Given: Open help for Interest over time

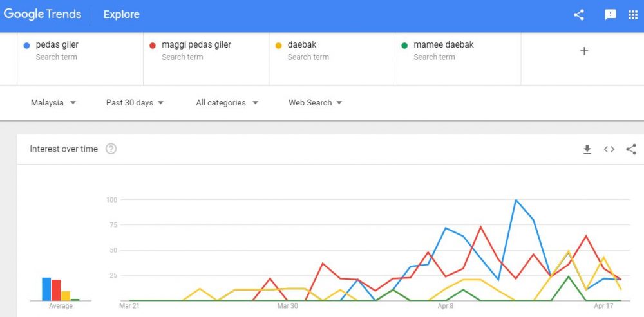Looking at the screenshot, I should (111, 149).
